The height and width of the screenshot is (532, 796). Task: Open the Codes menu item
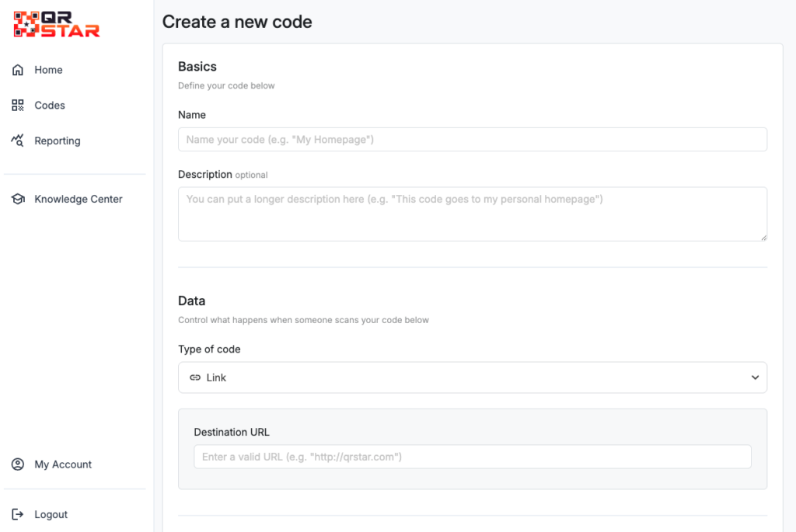50,106
